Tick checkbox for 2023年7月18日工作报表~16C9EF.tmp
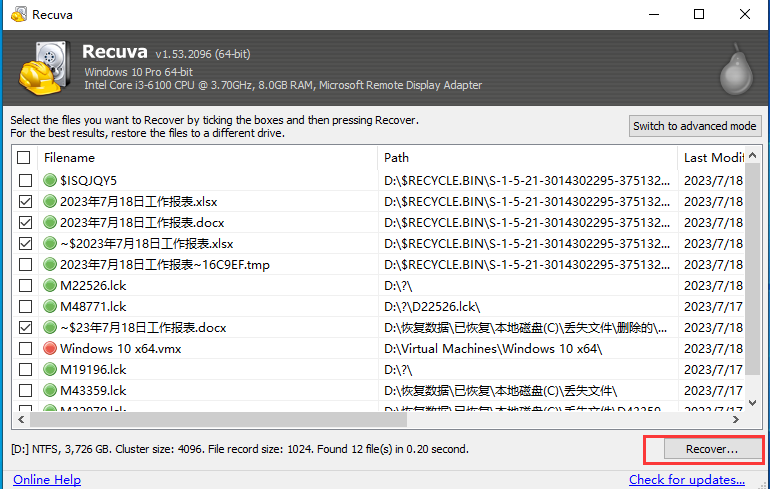Viewport: 770px width, 489px height. click(x=26, y=265)
